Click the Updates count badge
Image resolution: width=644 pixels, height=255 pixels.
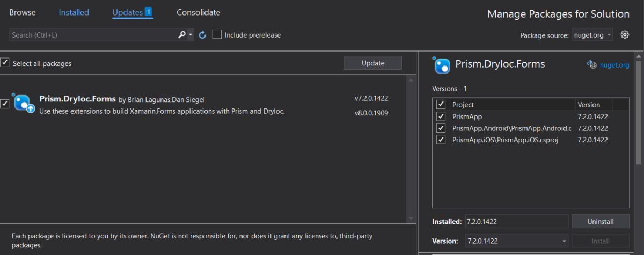149,12
